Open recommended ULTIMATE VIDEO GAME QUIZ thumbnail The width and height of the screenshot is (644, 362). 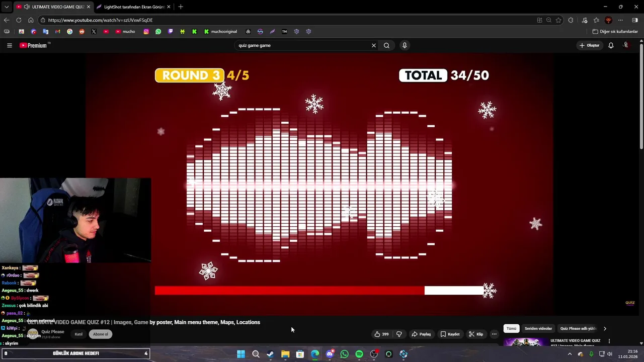[525, 342]
